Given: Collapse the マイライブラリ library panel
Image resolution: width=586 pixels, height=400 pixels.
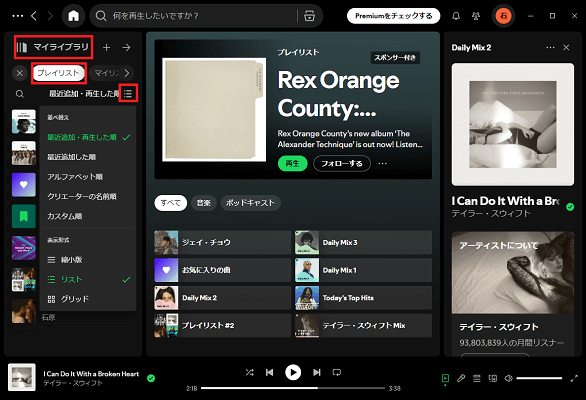Looking at the screenshot, I should point(53,47).
